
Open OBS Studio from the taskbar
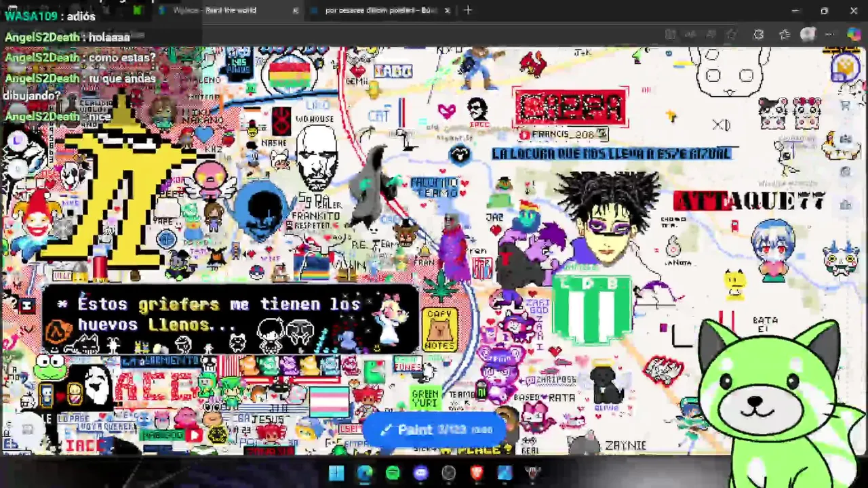click(448, 473)
